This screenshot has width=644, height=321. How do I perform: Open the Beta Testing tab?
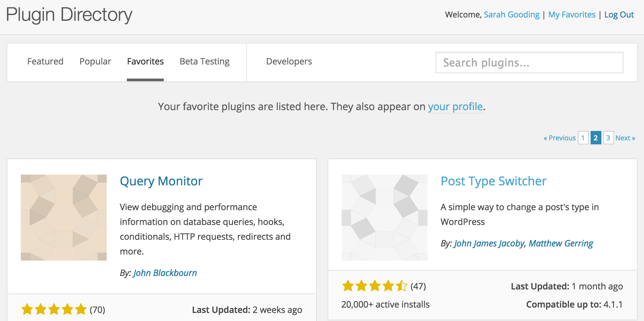pos(204,61)
